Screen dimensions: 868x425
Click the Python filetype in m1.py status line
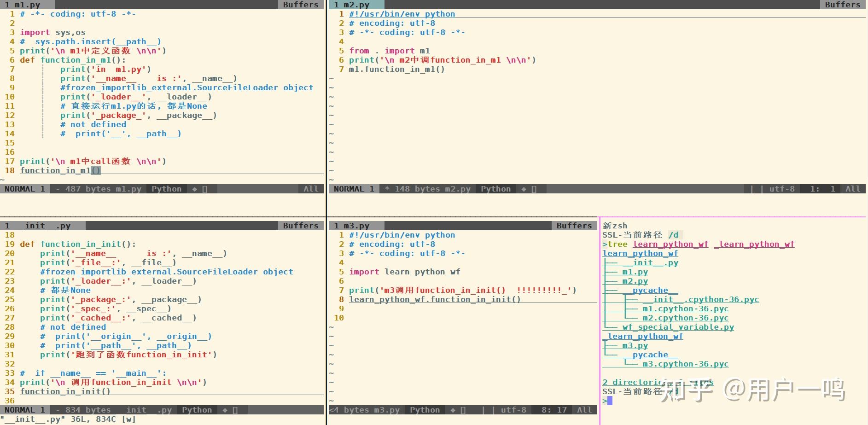(x=167, y=189)
